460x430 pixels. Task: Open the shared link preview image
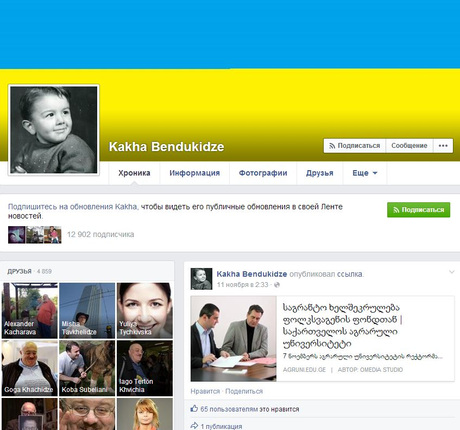point(233,339)
